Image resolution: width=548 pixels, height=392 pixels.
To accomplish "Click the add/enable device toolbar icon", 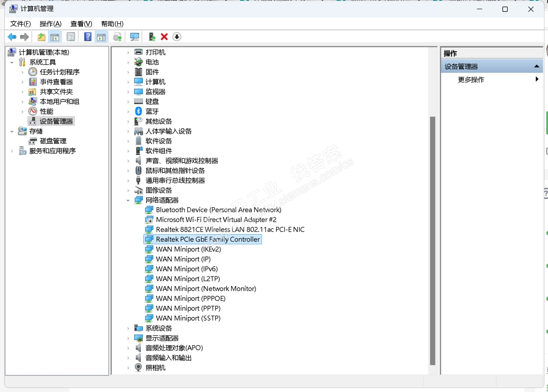I will tap(152, 37).
